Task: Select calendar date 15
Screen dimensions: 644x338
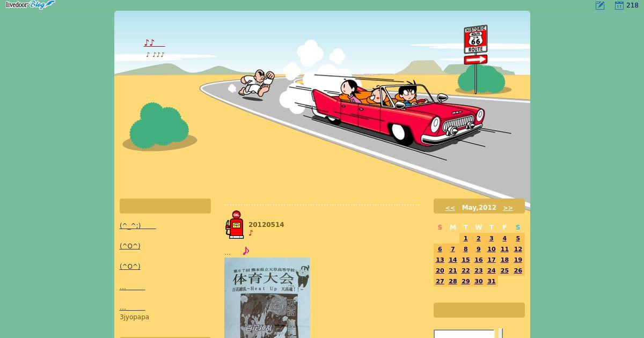Action: click(x=465, y=260)
